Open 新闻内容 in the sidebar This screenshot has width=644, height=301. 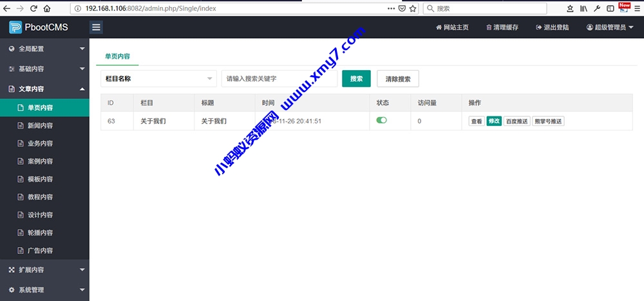coord(44,125)
